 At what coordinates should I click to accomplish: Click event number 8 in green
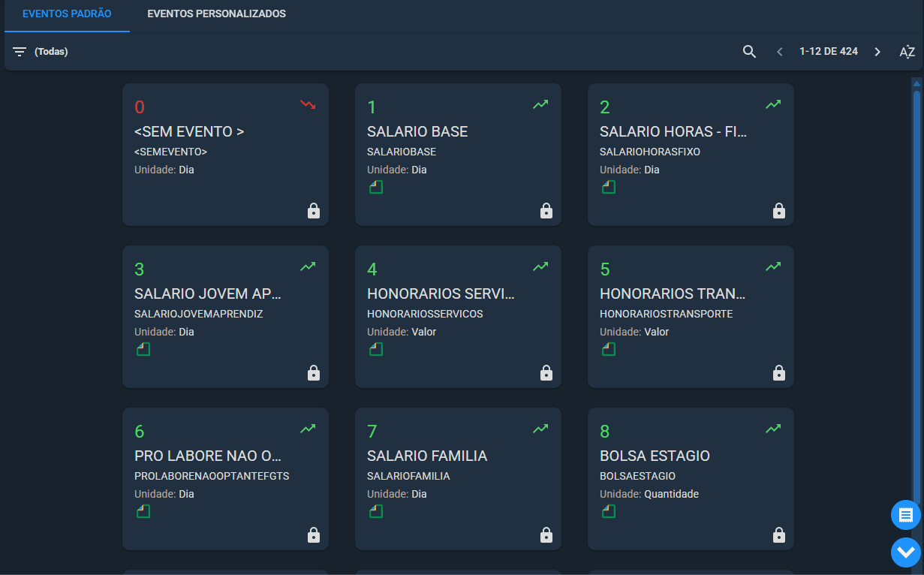(605, 432)
